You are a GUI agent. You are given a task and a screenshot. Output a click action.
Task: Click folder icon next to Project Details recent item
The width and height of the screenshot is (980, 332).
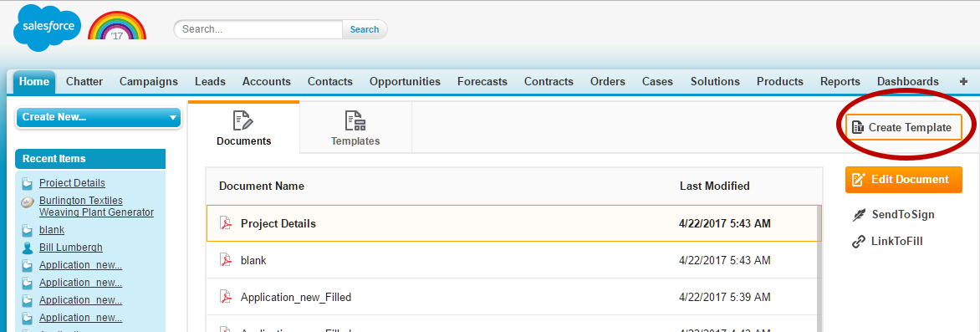[28, 184]
